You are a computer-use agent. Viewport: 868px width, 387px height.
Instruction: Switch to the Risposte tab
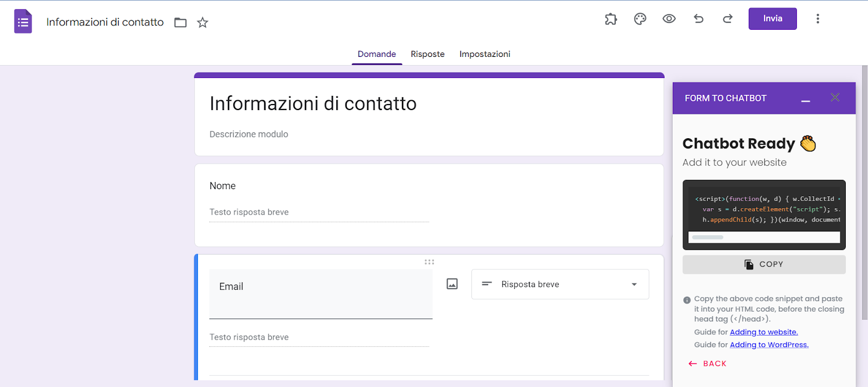427,54
